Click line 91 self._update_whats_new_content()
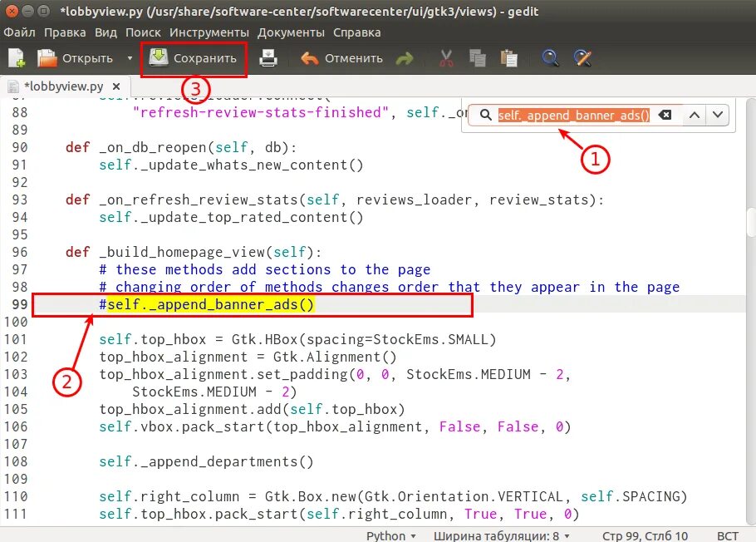Screen dimensions: 756x542 [231, 165]
